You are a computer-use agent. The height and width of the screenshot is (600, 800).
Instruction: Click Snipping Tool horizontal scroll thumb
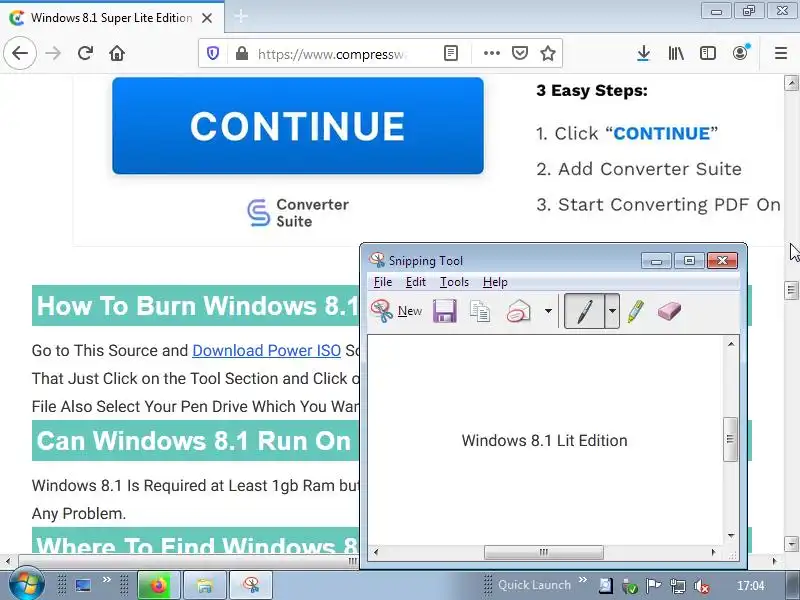pyautogui.click(x=543, y=552)
